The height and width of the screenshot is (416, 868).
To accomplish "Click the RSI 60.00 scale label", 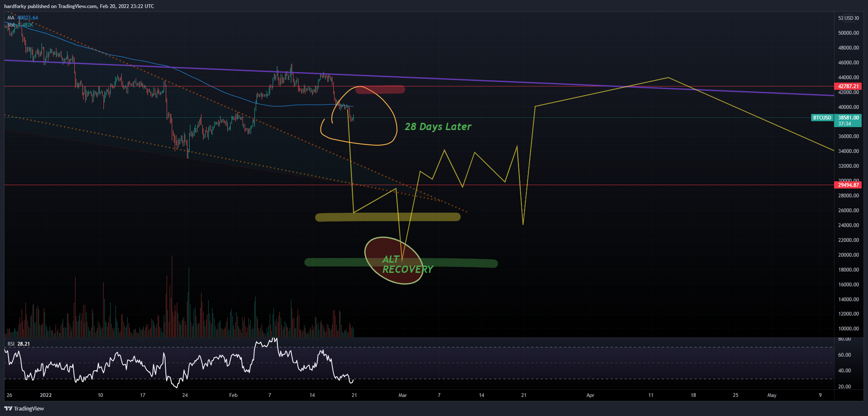I will coord(845,355).
